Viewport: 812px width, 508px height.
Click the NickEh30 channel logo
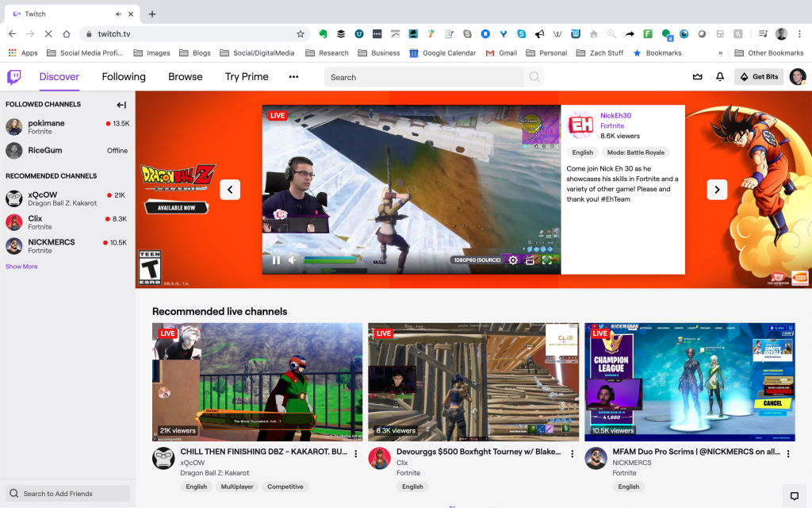pyautogui.click(x=581, y=125)
